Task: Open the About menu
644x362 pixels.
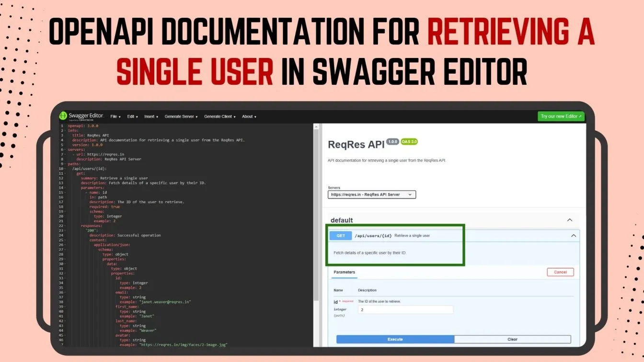Action: (249, 116)
